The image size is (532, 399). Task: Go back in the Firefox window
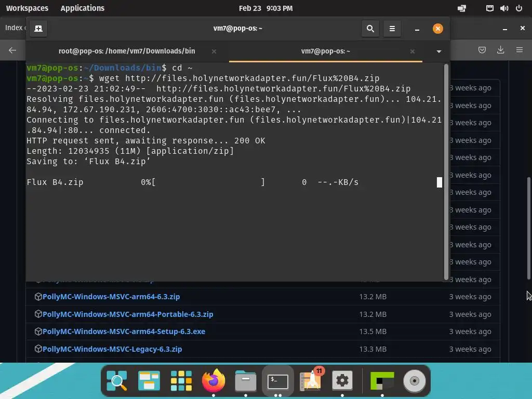point(12,50)
